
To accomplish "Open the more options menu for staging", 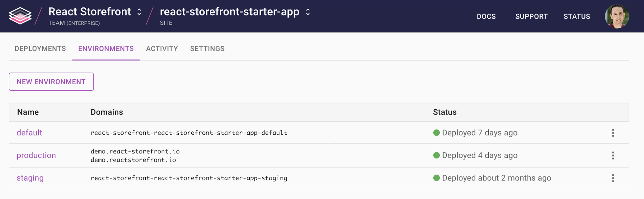I will coord(613,178).
